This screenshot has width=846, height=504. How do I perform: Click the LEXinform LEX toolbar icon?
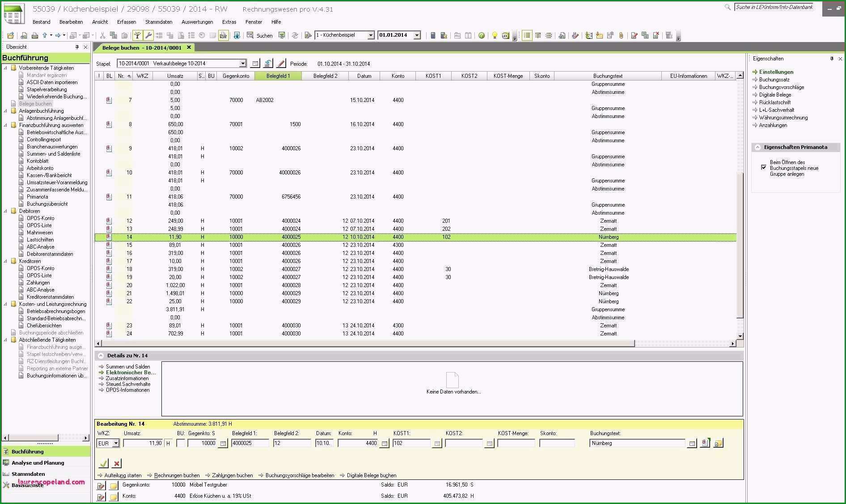(x=506, y=35)
